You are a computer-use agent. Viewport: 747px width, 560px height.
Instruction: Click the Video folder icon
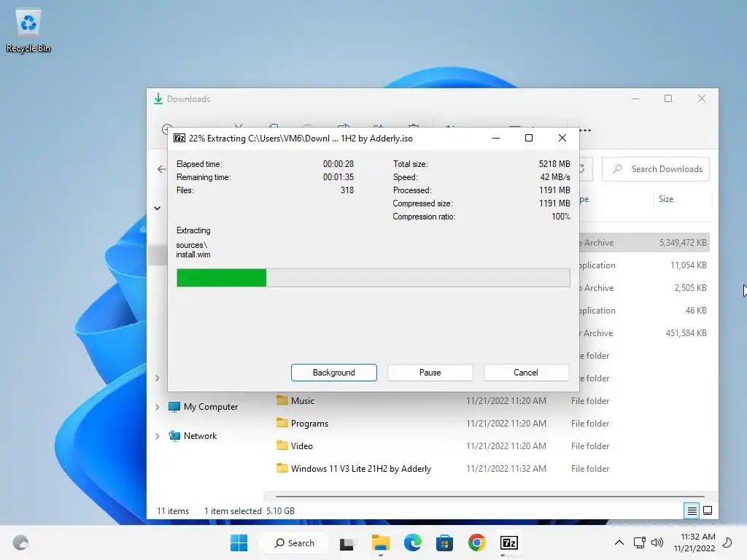pos(282,446)
